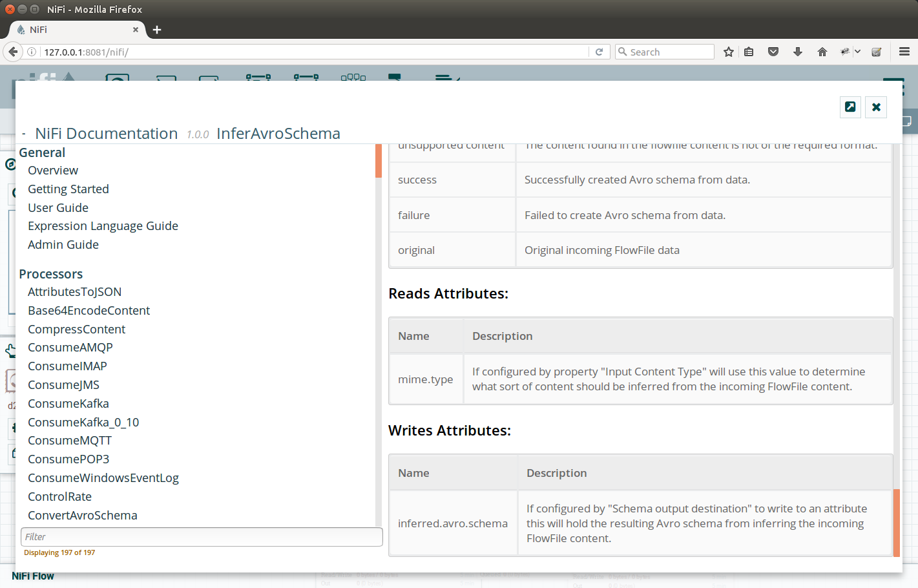
Task: Open documentation in a new window
Action: tap(850, 107)
